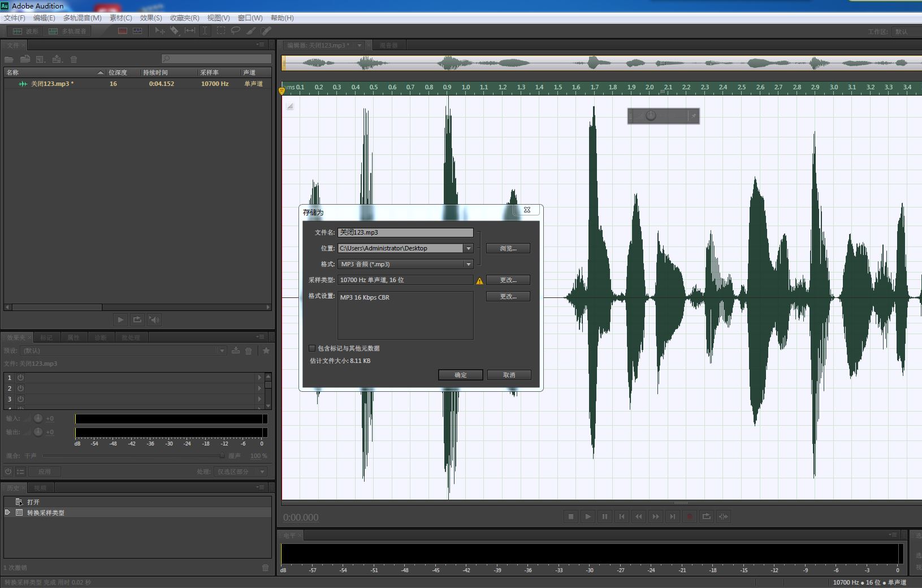
Task: Click the 文件名 input field
Action: pyautogui.click(x=405, y=232)
